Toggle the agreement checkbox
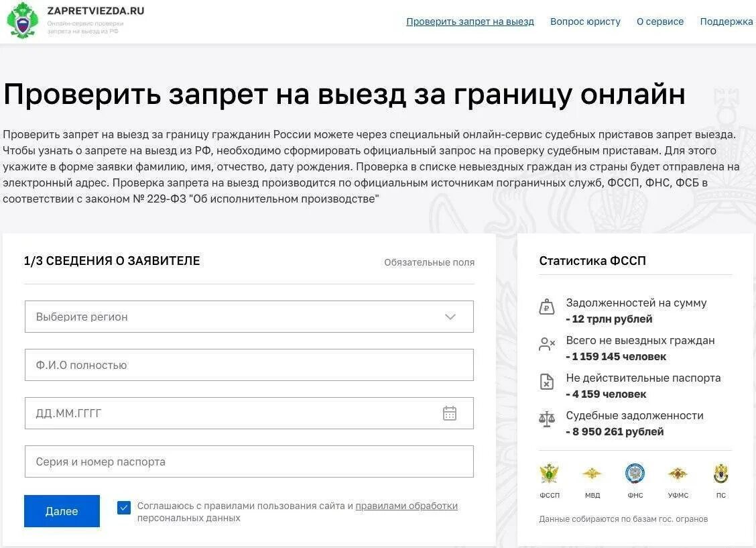756x548 pixels. 124,508
